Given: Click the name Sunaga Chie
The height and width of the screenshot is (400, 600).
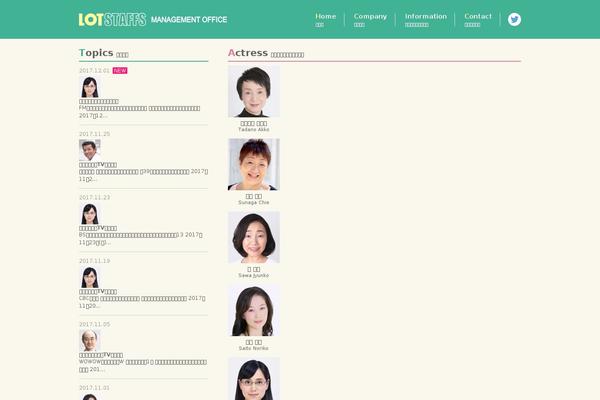Looking at the screenshot, I should point(254,202).
